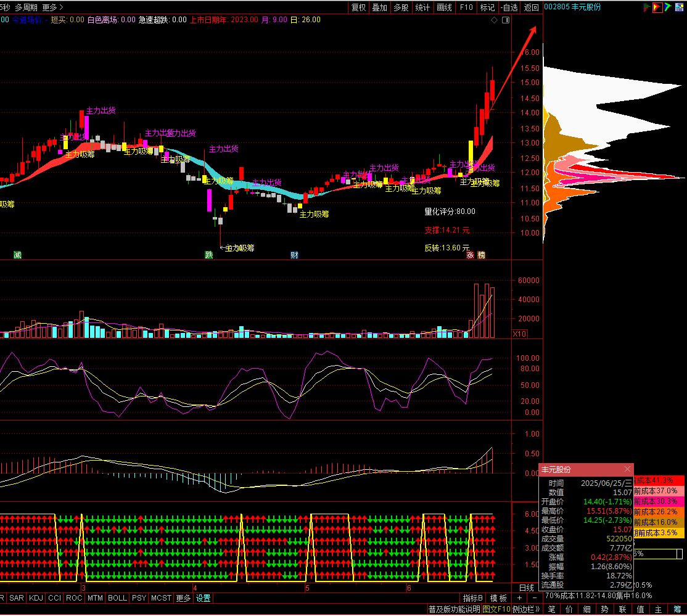Switch to the 势 side tab
Image resolution: width=687 pixels, height=616 pixels.
coord(604,609)
